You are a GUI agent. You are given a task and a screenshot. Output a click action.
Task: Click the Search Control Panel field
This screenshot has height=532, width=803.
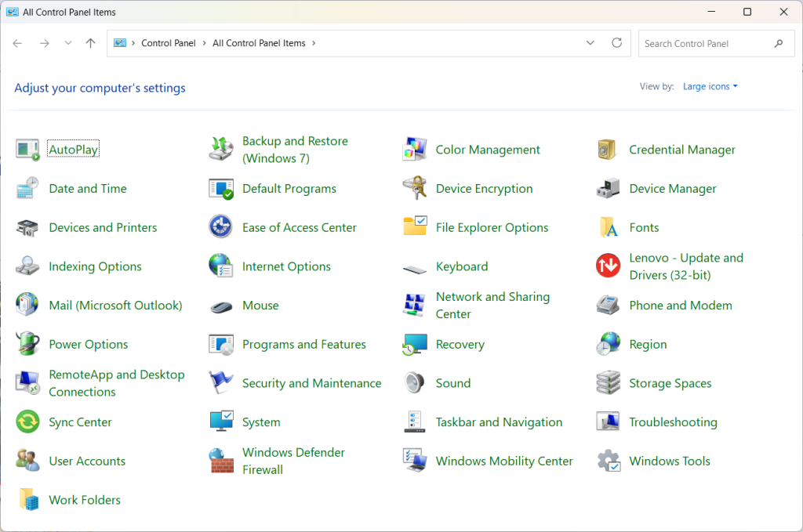pyautogui.click(x=717, y=43)
